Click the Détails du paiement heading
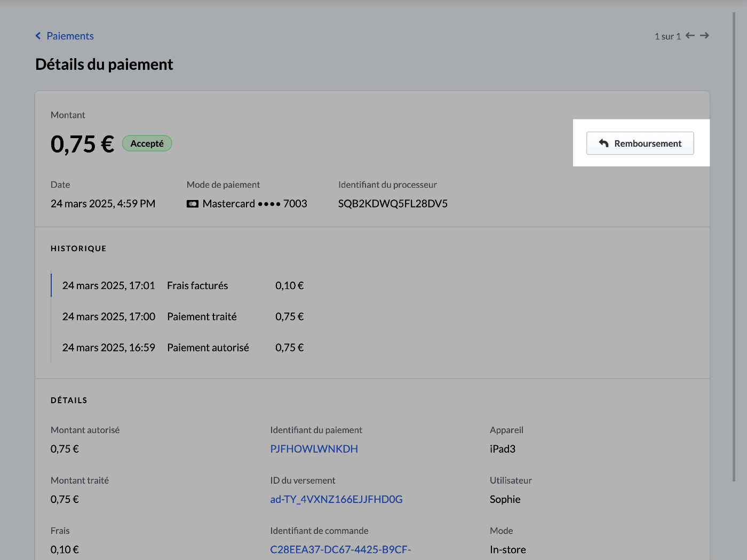747x560 pixels. [x=104, y=65]
